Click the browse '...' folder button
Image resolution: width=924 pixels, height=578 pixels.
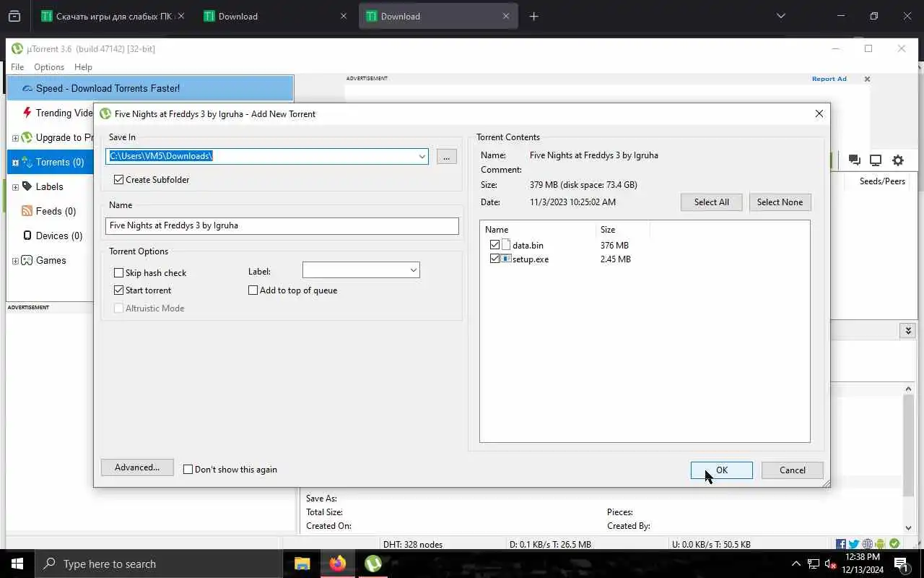point(447,156)
